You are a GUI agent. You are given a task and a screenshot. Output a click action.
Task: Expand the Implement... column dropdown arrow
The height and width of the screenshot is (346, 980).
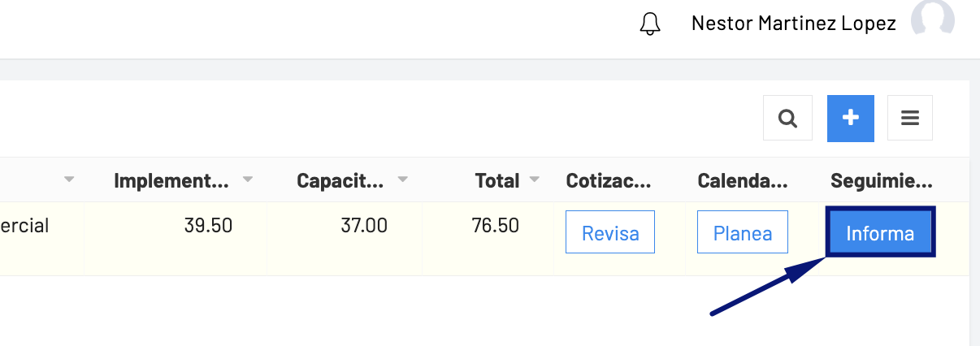pos(248,179)
